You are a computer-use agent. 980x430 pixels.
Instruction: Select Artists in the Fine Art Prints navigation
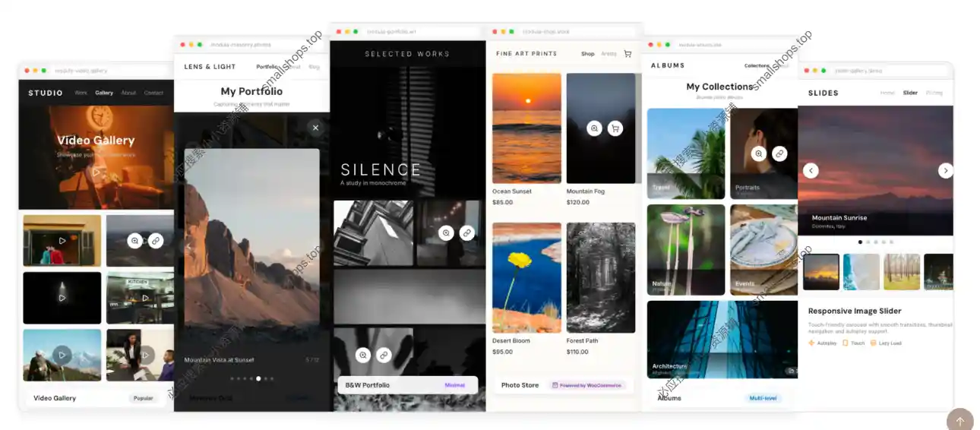pos(609,54)
